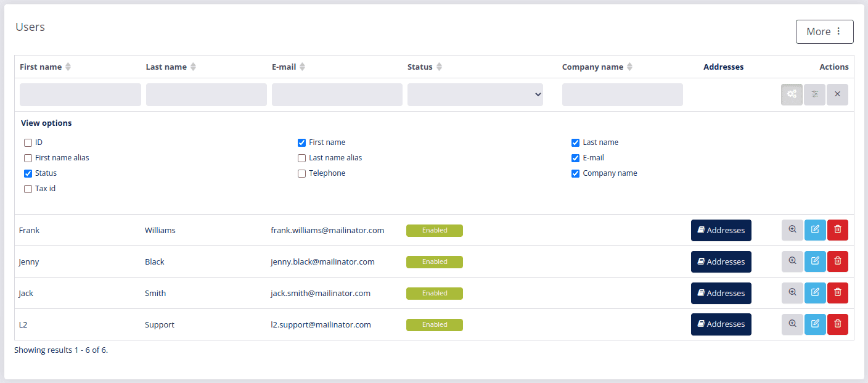This screenshot has width=868, height=383.
Task: Uncheck the Last name column checkbox
Action: point(575,142)
